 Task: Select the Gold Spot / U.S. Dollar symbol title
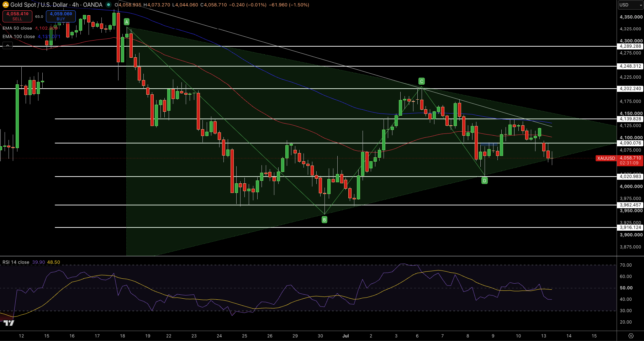pyautogui.click(x=56, y=5)
